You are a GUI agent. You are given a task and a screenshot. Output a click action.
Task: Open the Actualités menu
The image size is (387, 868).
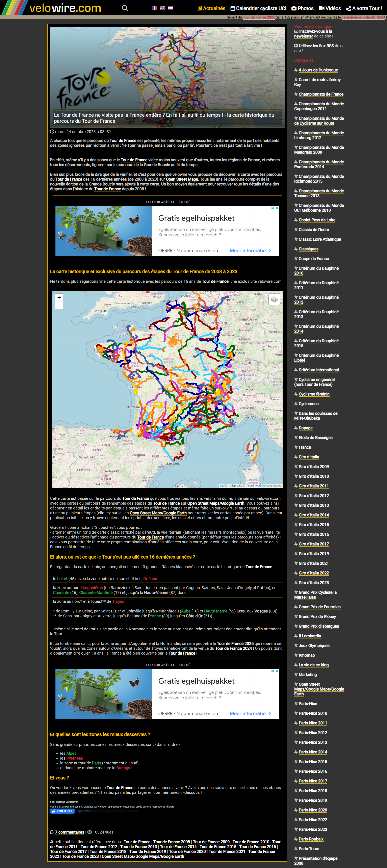pyautogui.click(x=211, y=8)
